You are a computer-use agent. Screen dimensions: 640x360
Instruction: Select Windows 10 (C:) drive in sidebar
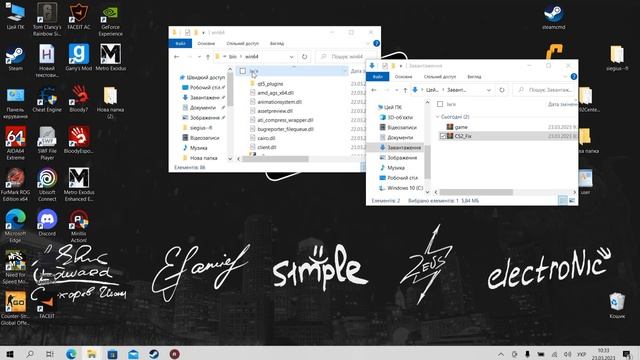tap(404, 188)
